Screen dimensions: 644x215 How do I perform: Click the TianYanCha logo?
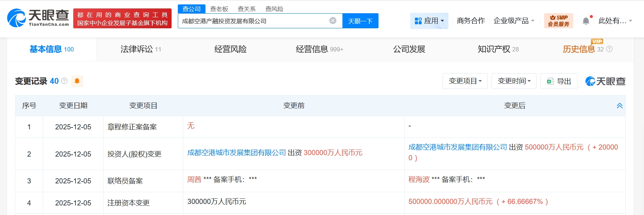pos(38,18)
